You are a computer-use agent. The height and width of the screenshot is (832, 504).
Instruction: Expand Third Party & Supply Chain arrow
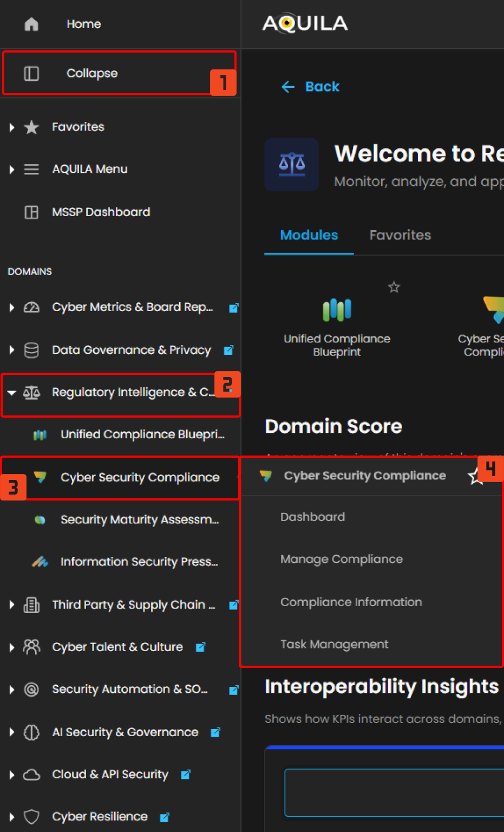point(12,604)
